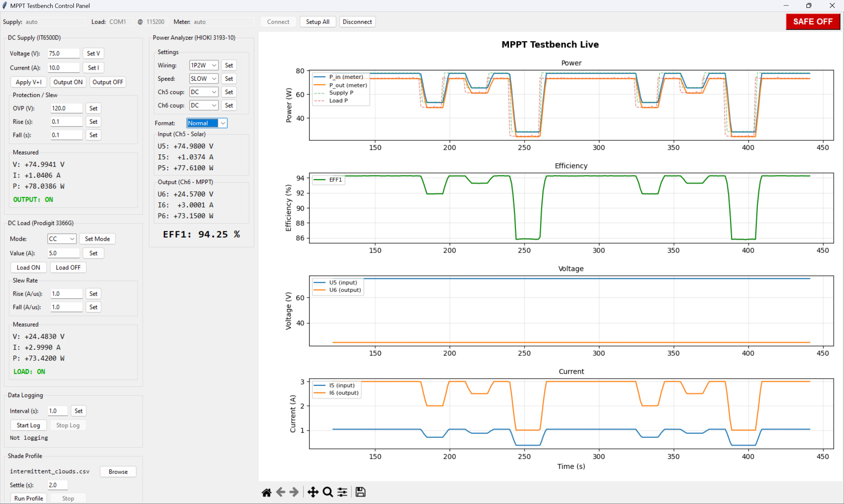Image resolution: width=844 pixels, height=504 pixels.
Task: Enable data logging with Start Log
Action: click(x=28, y=425)
